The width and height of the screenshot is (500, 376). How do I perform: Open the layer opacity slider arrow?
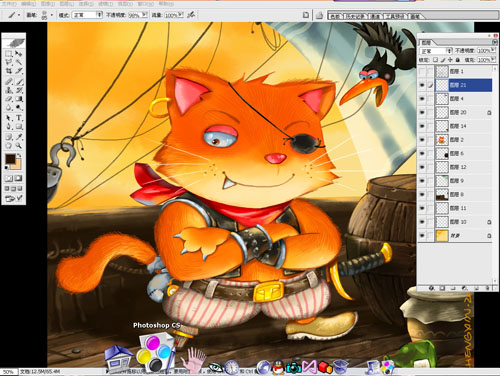[x=493, y=50]
